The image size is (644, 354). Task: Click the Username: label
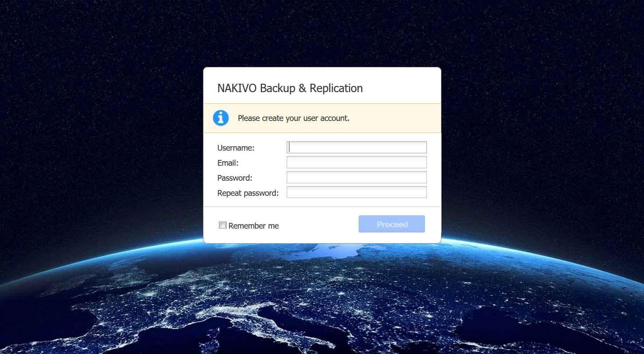click(236, 148)
